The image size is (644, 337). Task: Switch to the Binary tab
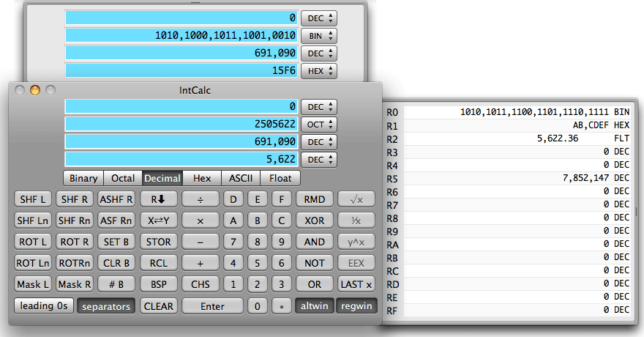pos(83,178)
